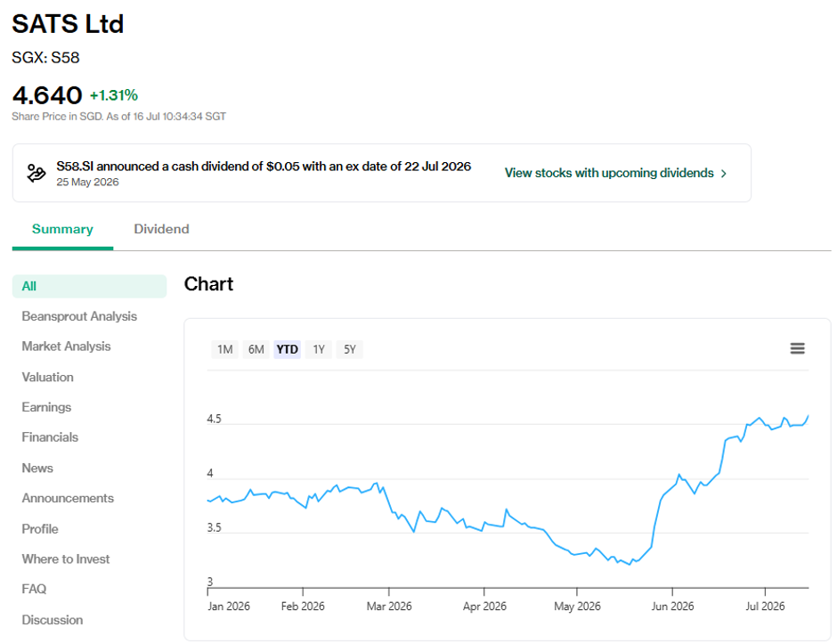Click the Apr 2026 axis label
This screenshot has height=644, width=837.
click(x=484, y=606)
